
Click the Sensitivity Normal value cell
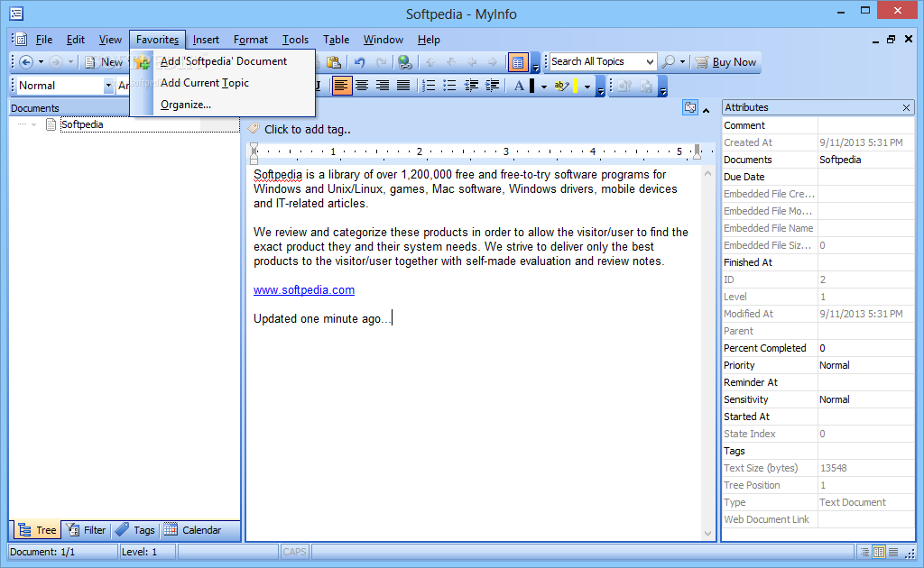[x=865, y=399]
